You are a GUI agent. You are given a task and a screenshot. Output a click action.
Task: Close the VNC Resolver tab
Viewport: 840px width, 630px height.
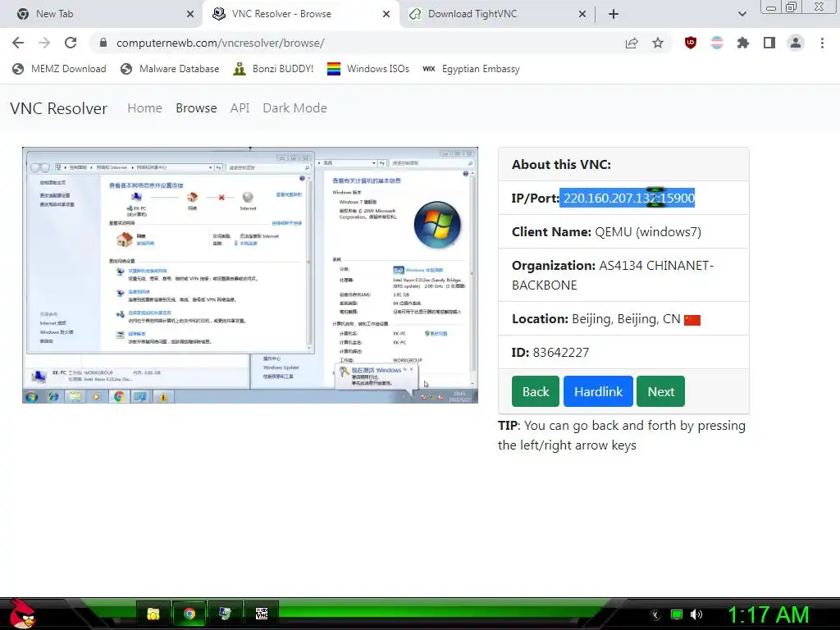pos(386,14)
